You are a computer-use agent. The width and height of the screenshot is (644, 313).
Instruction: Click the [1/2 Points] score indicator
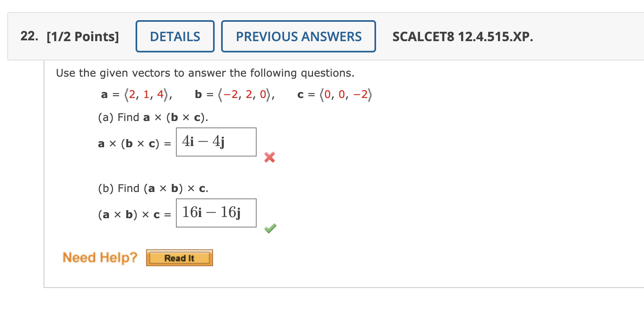coord(84,36)
